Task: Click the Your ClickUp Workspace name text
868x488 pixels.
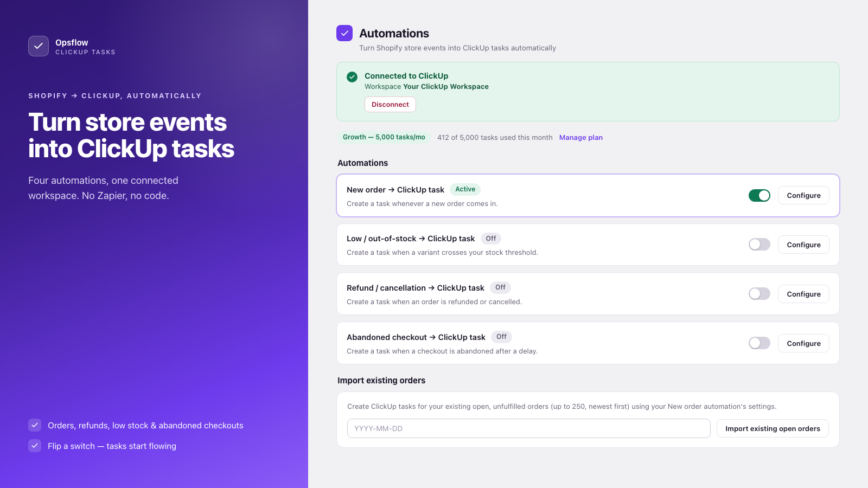Action: tap(446, 87)
